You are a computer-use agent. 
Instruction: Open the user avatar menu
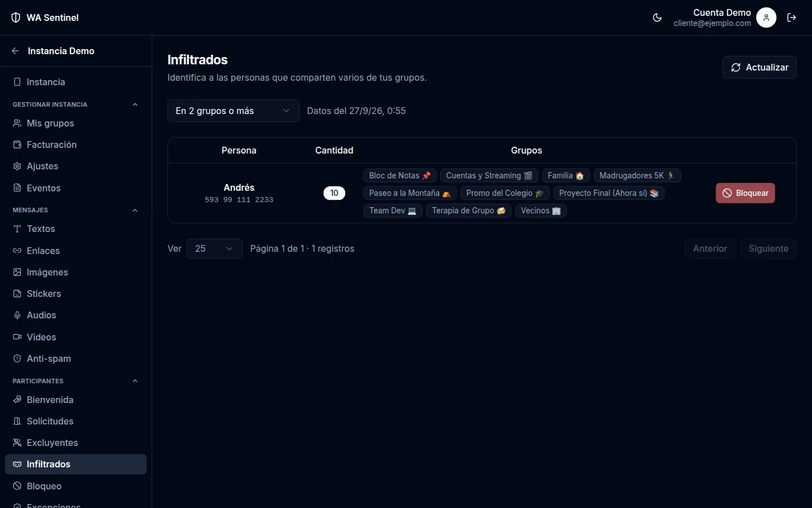(x=766, y=17)
